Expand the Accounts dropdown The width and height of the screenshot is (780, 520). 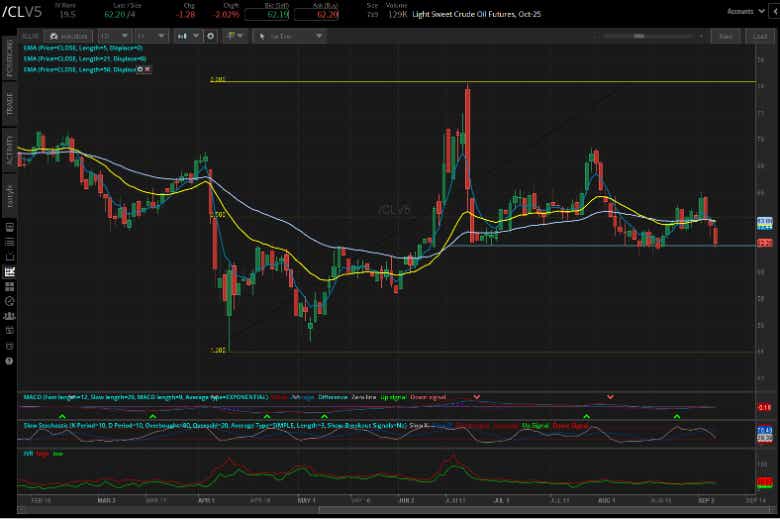click(746, 11)
